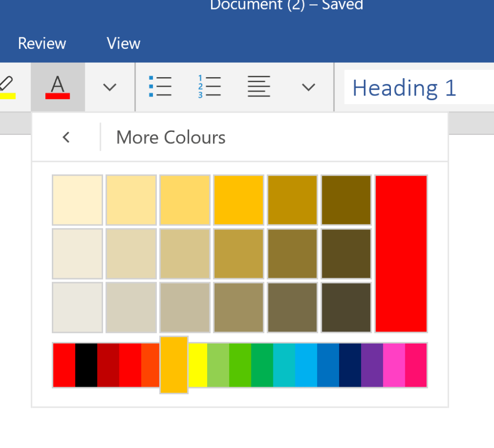The height and width of the screenshot is (448, 494).
Task: Pick the darkest olive shade swatch
Action: point(346,307)
